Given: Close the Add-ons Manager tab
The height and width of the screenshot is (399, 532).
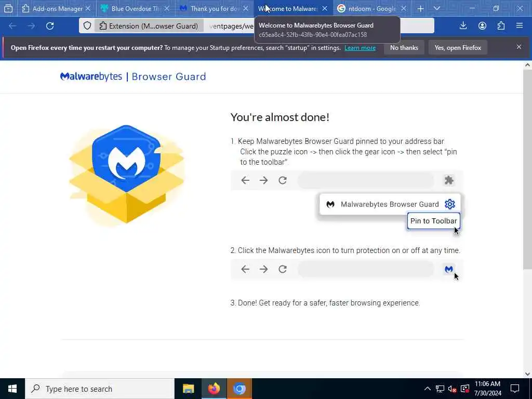Looking at the screenshot, I should coord(88,8).
